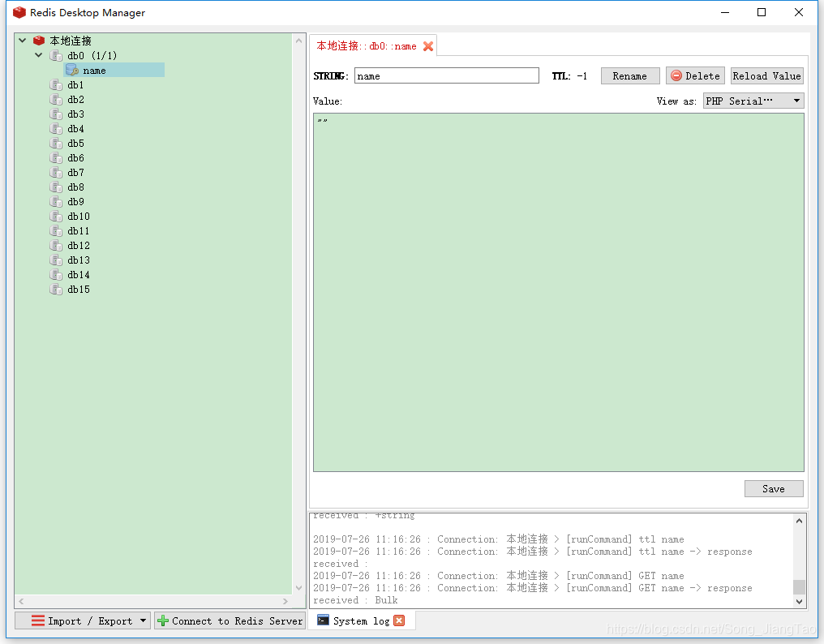The height and width of the screenshot is (644, 824).
Task: Click the db2 database icon
Action: click(x=56, y=100)
